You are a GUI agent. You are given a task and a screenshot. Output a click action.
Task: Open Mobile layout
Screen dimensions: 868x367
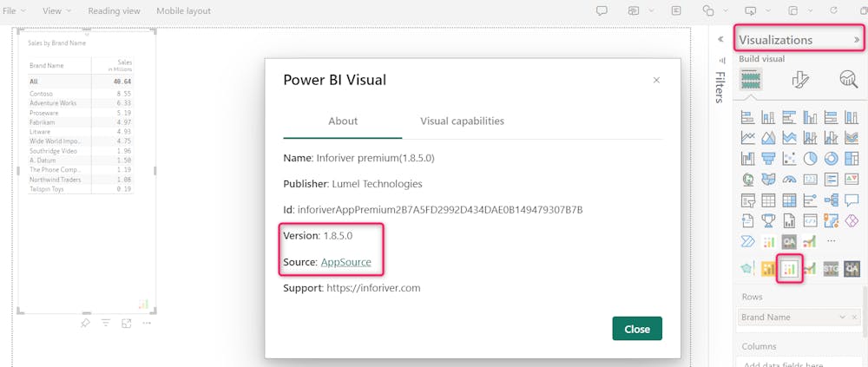click(x=183, y=11)
